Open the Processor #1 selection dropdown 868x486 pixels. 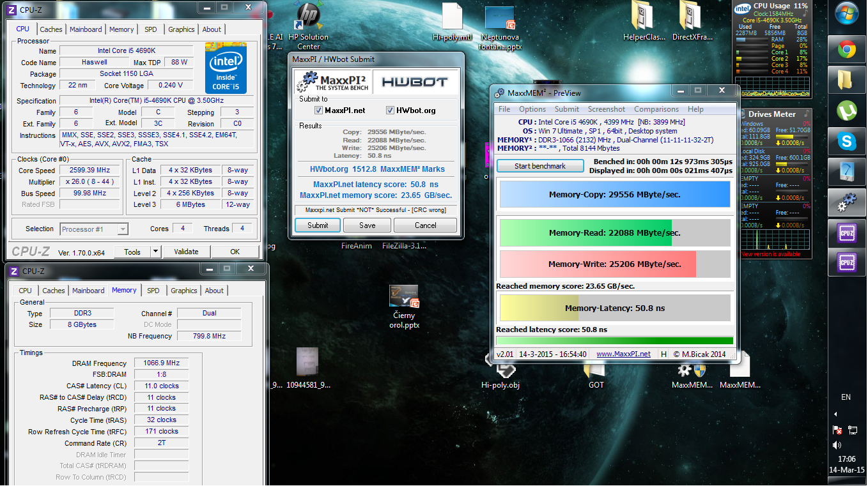pos(94,229)
